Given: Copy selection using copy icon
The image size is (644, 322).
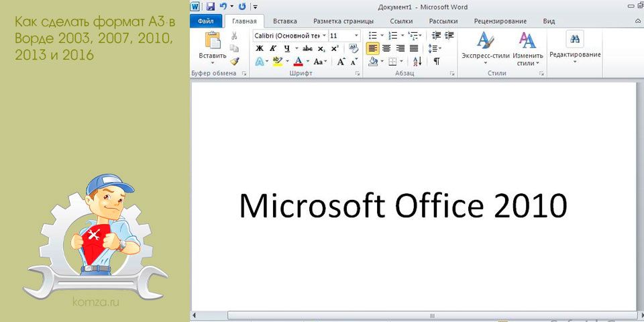Looking at the screenshot, I should click(234, 48).
